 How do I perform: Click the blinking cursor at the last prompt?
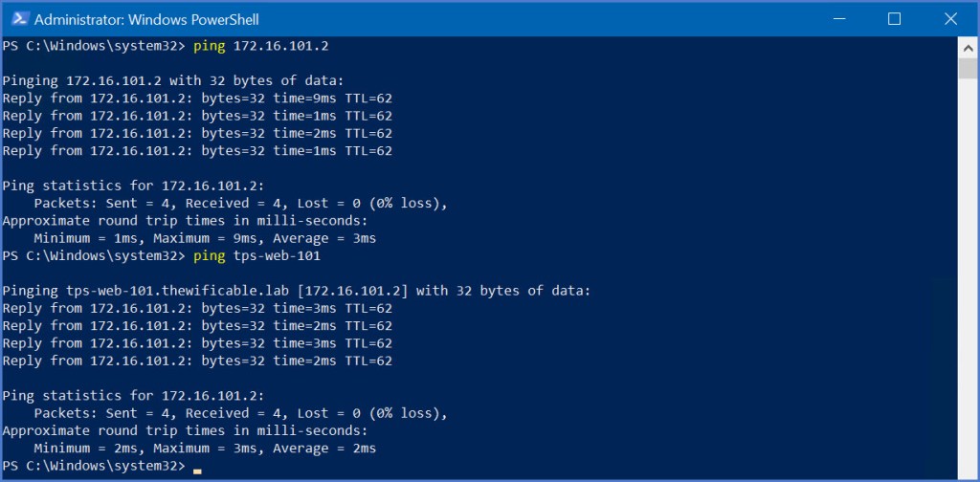pyautogui.click(x=197, y=471)
